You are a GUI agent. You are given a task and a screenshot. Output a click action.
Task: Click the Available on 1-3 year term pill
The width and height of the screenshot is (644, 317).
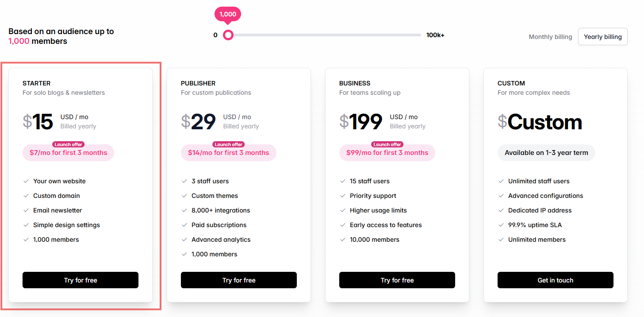[x=546, y=153]
